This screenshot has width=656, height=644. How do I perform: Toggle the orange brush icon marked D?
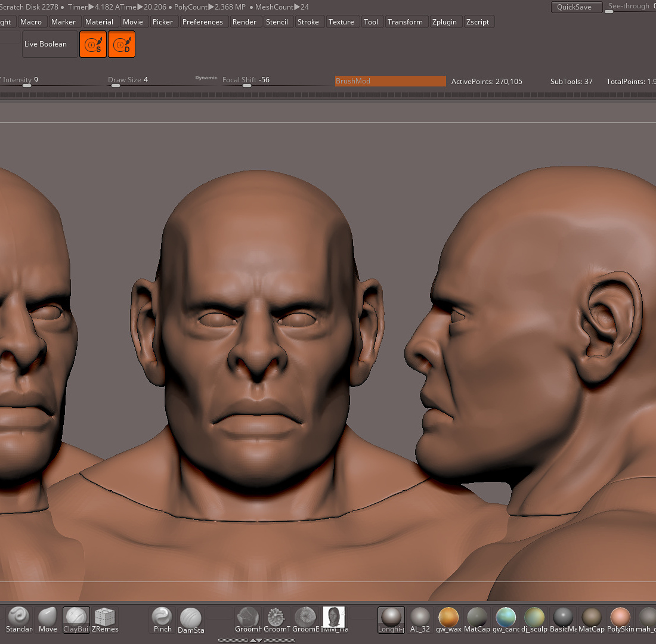[x=122, y=44]
